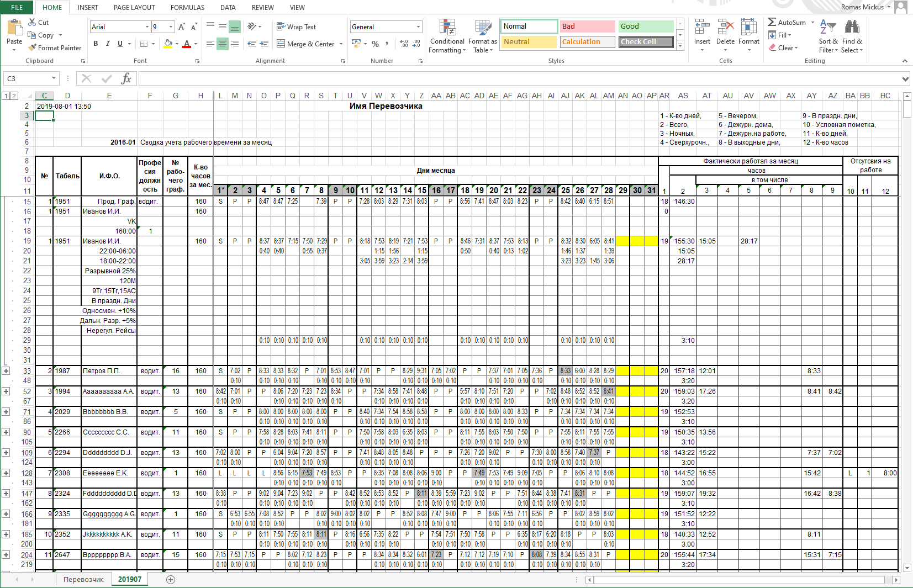Click Accounting Number Format icon
The height and width of the screenshot is (588, 913).
(356, 44)
